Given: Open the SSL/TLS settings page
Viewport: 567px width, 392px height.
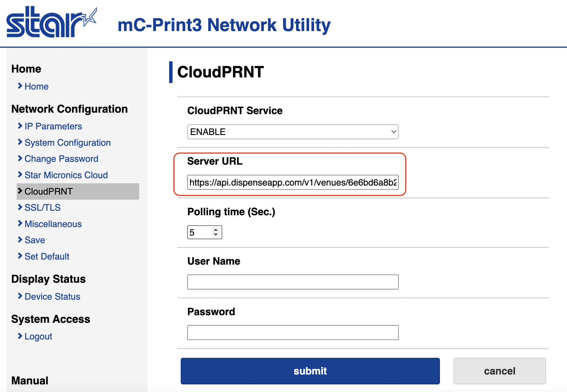Looking at the screenshot, I should point(42,208).
